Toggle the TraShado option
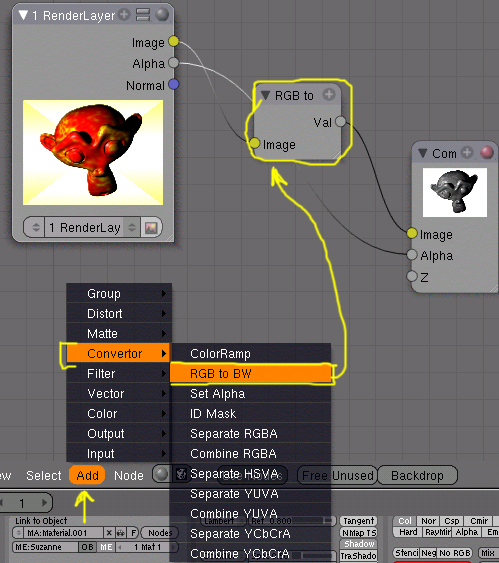The width and height of the screenshot is (499, 563). (359, 556)
